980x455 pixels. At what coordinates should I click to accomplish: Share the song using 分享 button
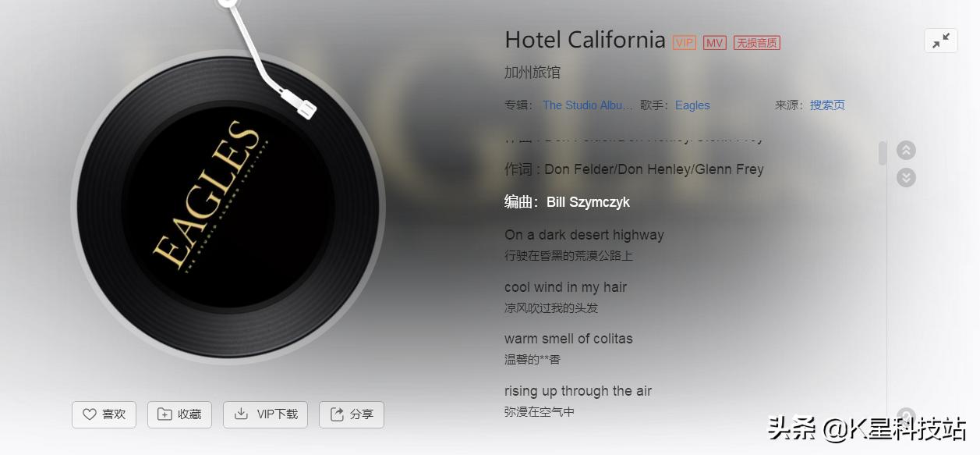coord(352,414)
